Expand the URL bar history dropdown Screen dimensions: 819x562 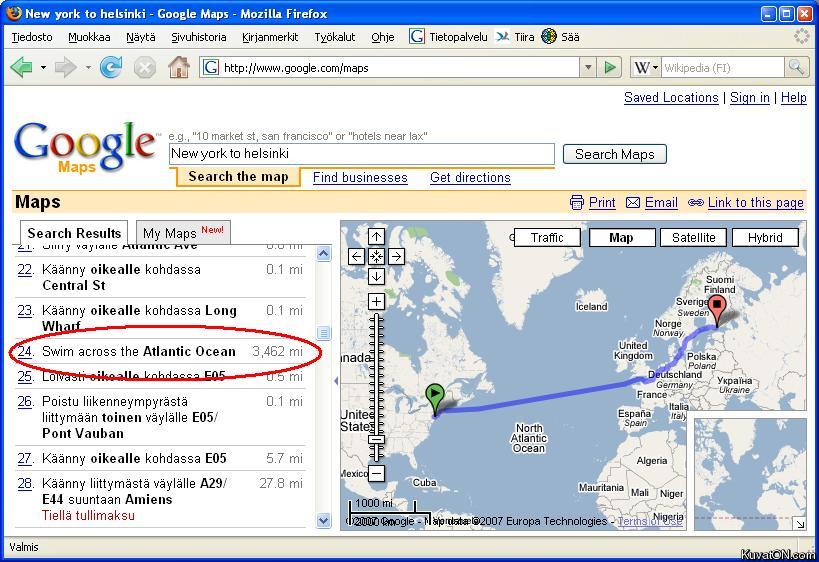(588, 67)
